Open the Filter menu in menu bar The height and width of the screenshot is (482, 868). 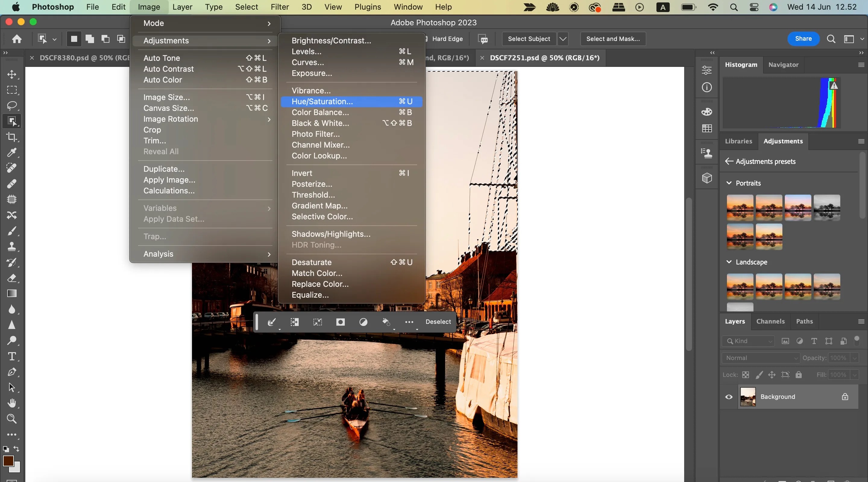coord(280,7)
